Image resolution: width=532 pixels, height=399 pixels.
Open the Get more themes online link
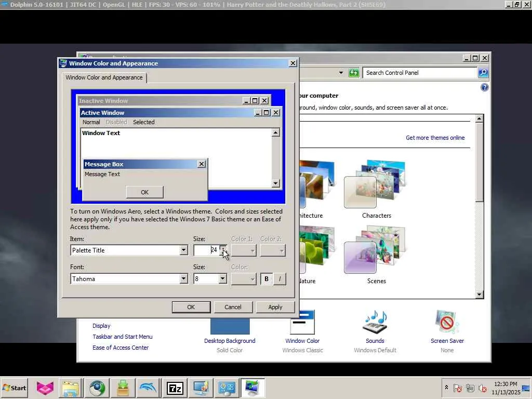pos(435,138)
